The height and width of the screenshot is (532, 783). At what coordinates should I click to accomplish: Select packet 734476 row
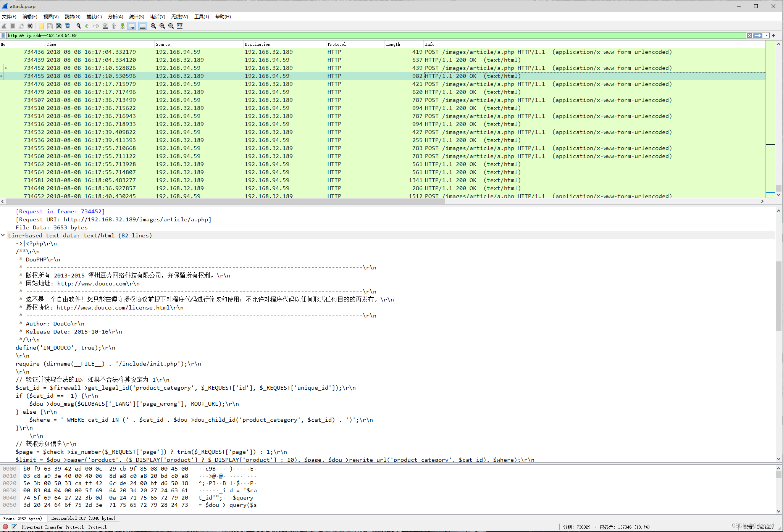383,84
